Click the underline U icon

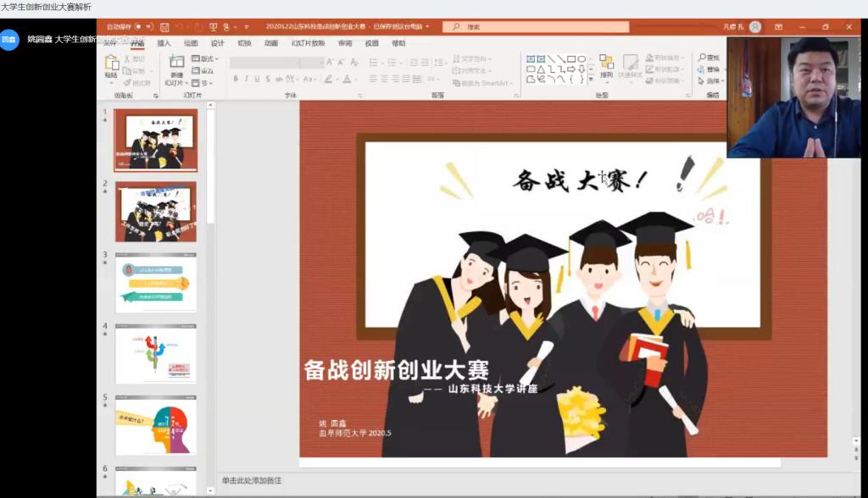[x=258, y=79]
